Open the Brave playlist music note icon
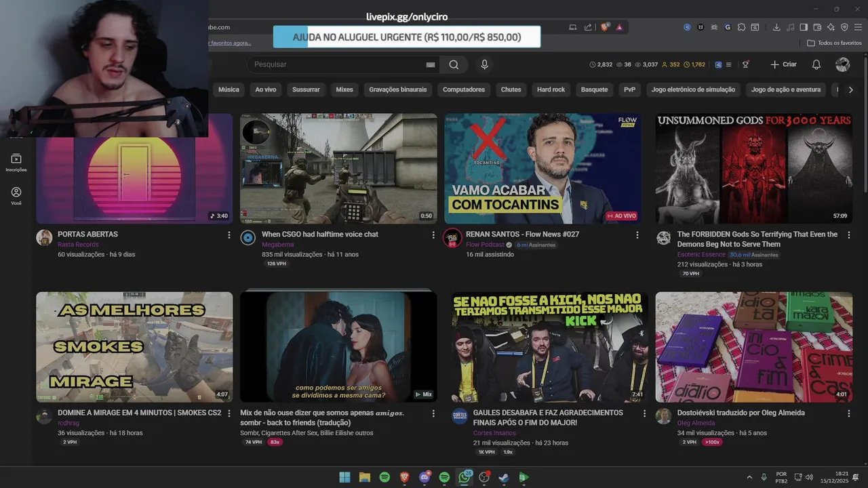The image size is (868, 488). [x=790, y=27]
